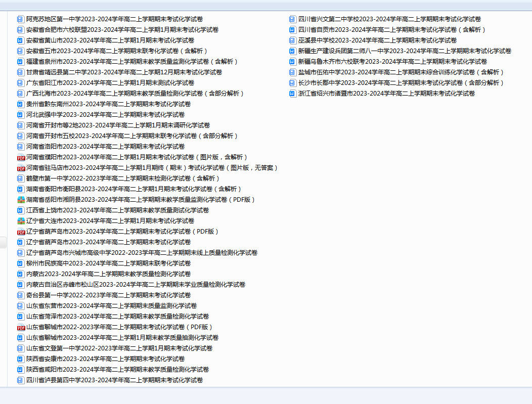Select file name 河南省开封市等2地 期末调研化学试卷
This screenshot has width=532, height=404.
(118, 125)
